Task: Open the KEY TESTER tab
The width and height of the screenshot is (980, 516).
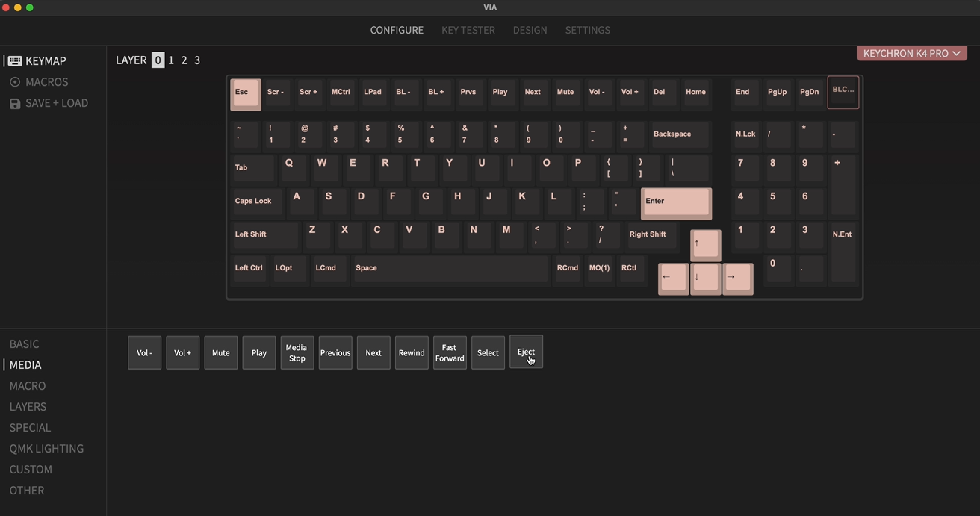Action: (x=468, y=30)
